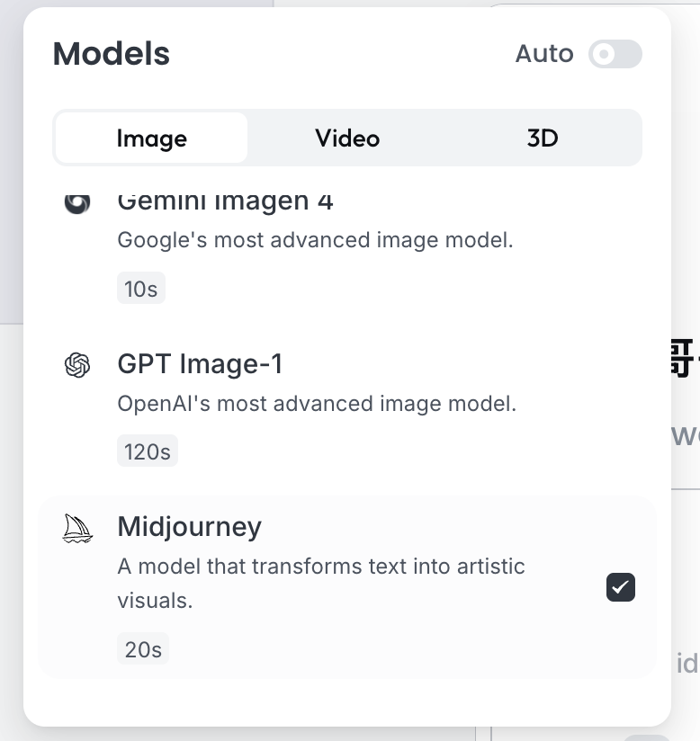Click the 10s time badge
Image resolution: width=700 pixels, height=741 pixels.
click(141, 289)
